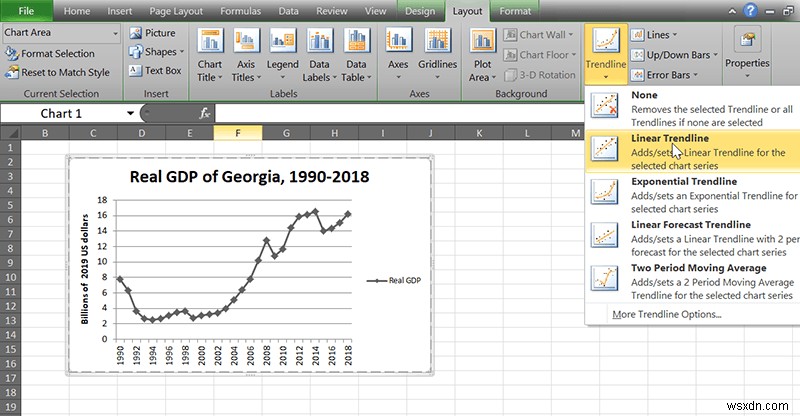Open More Trendline Options
The width and height of the screenshot is (800, 416).
click(x=666, y=314)
